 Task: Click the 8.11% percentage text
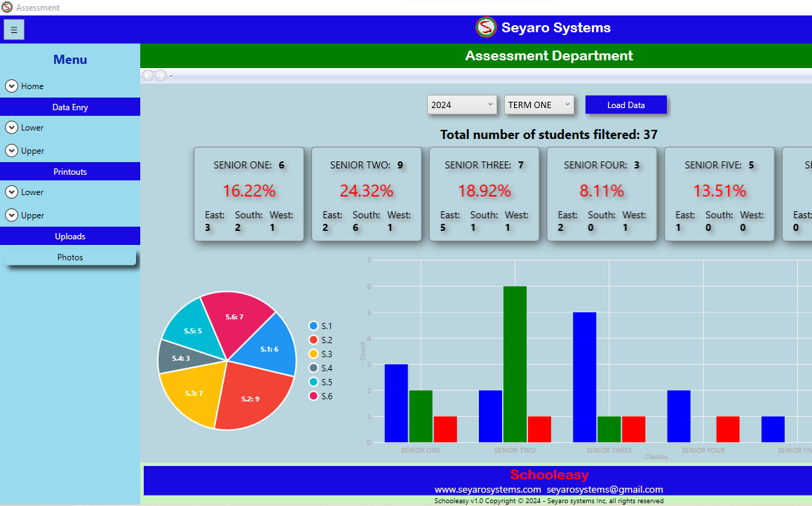click(x=602, y=191)
